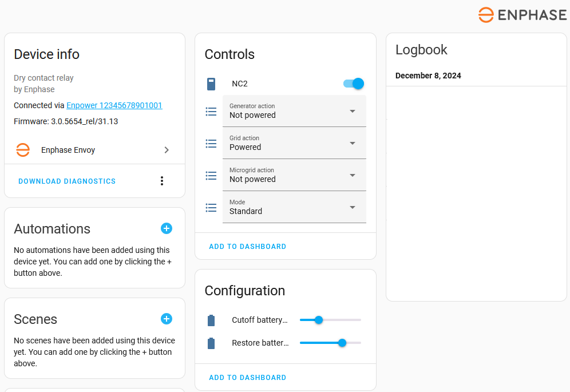Click the Cutoff battery level icon
The width and height of the screenshot is (570, 392).
pos(211,320)
